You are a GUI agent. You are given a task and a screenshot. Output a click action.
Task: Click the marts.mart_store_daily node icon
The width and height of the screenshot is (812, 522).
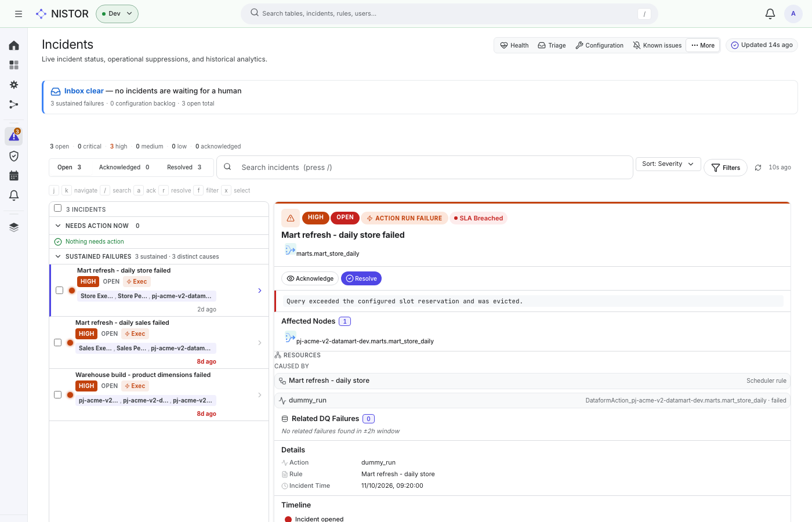tap(290, 250)
